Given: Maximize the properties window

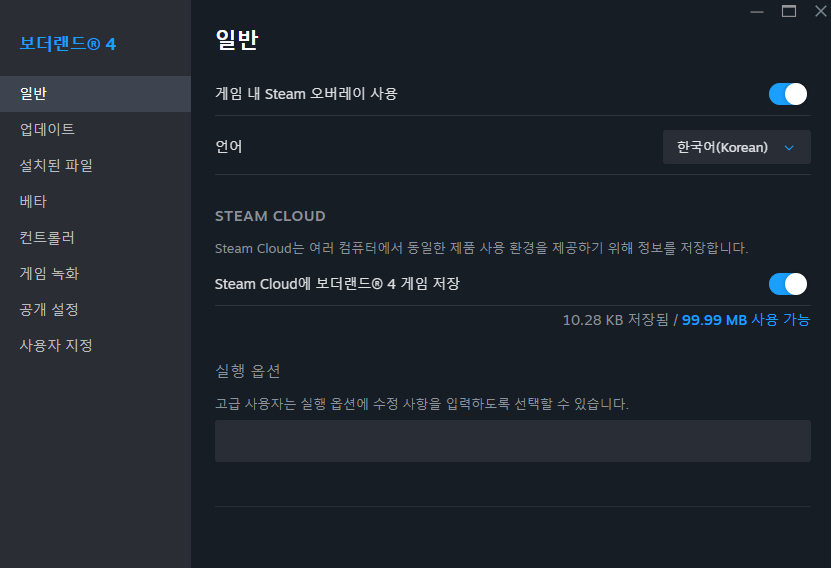Looking at the screenshot, I should pos(789,11).
